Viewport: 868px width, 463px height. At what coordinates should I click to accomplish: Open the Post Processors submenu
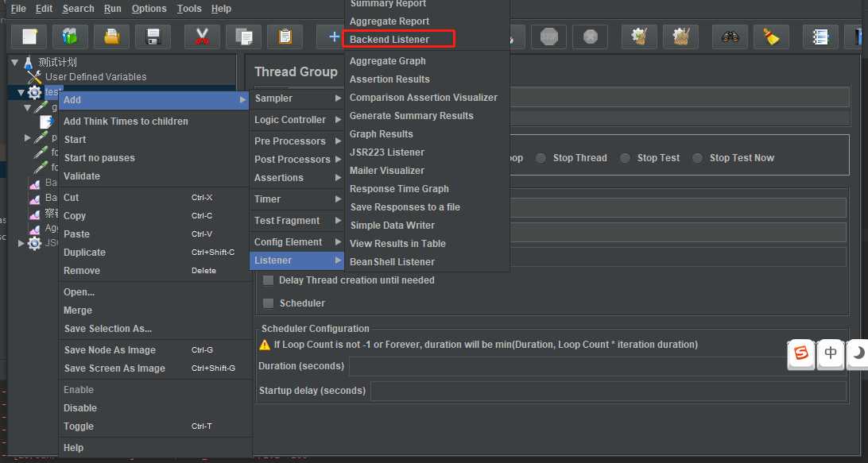point(296,160)
